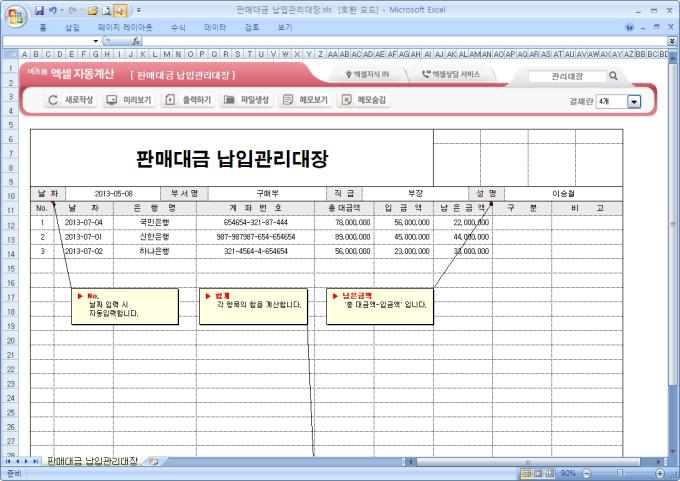Click the Zoom In plus button
Viewport: 680px width, 481px height.
[x=660, y=473]
